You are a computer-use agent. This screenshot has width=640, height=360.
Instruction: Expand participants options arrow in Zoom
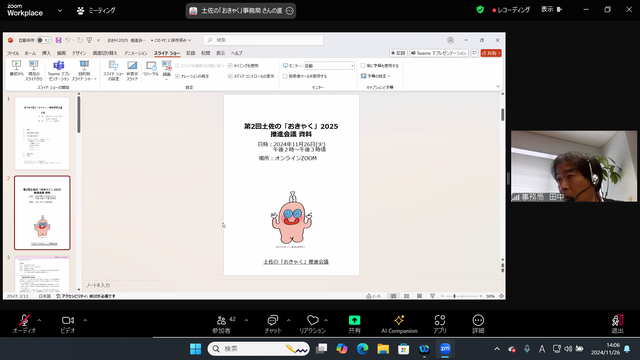246,320
